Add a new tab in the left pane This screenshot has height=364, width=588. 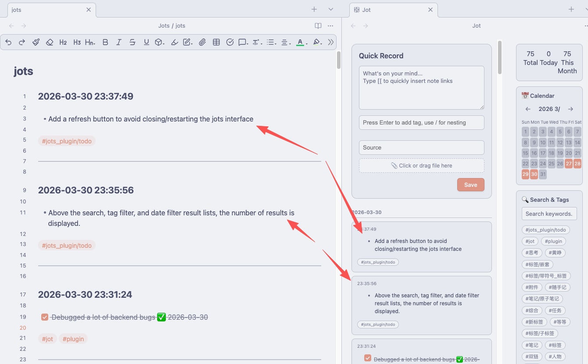pyautogui.click(x=314, y=9)
